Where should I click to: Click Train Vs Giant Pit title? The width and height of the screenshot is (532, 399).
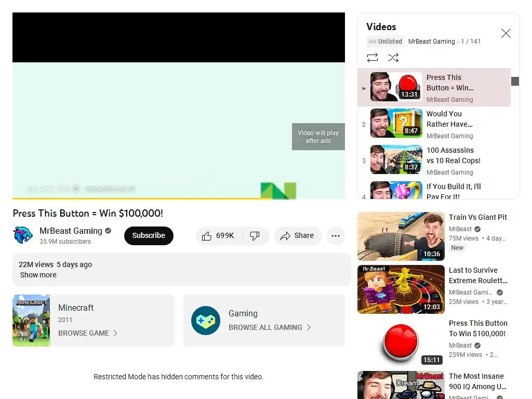point(478,217)
